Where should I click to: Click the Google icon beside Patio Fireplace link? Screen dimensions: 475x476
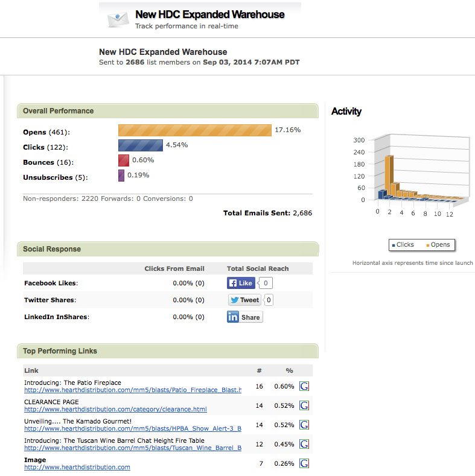(x=304, y=387)
